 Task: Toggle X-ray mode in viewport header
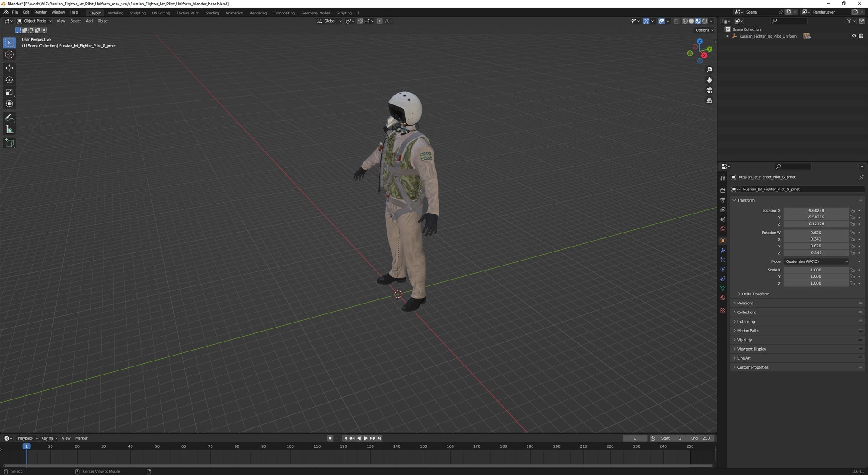coord(676,21)
